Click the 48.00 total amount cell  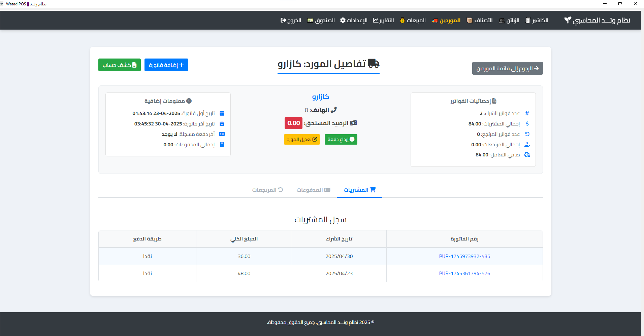coord(244,273)
